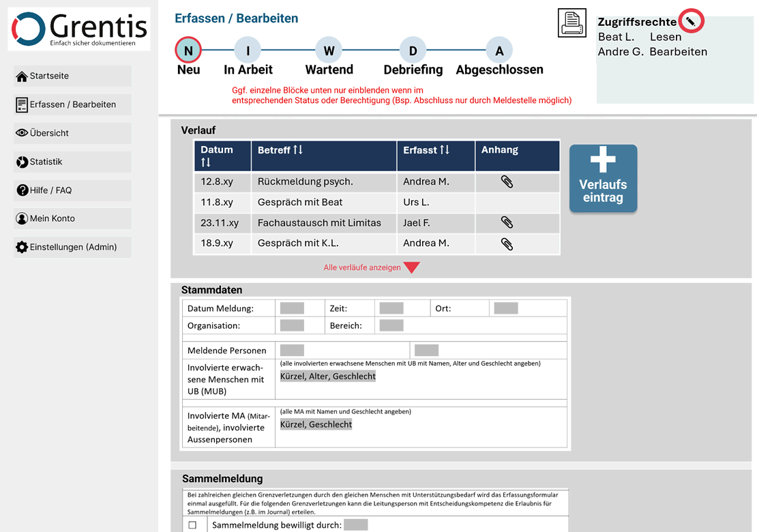The image size is (757, 532).
Task: Open Einstellungen (Admin) in sidebar
Action: (72, 247)
